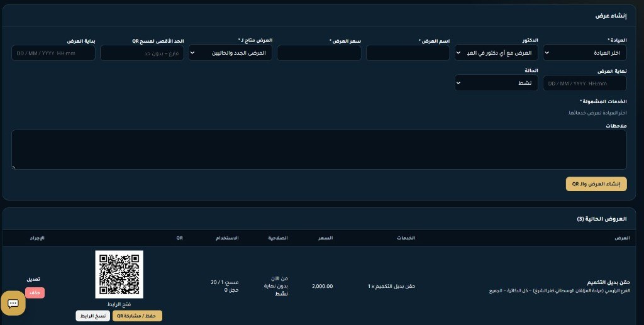644x325 pixels.
Task: Click the إنشاء عرض section title
Action: click(611, 16)
